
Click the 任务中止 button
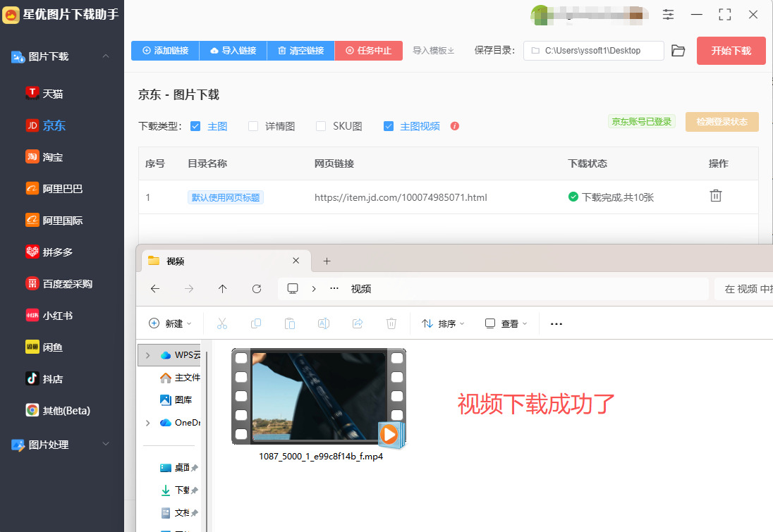click(x=369, y=50)
